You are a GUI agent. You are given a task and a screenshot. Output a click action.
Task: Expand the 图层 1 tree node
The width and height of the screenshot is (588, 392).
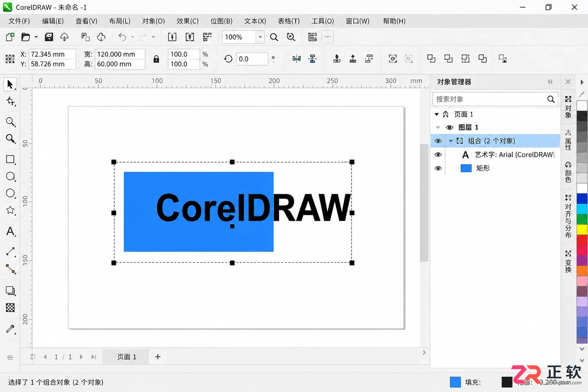coord(438,127)
